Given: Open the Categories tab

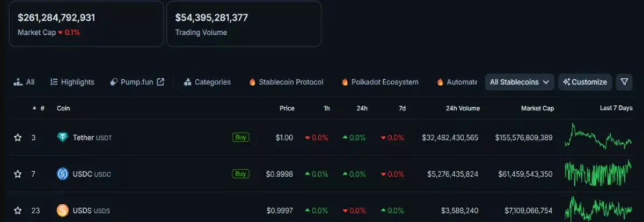Looking at the screenshot, I should tap(207, 82).
